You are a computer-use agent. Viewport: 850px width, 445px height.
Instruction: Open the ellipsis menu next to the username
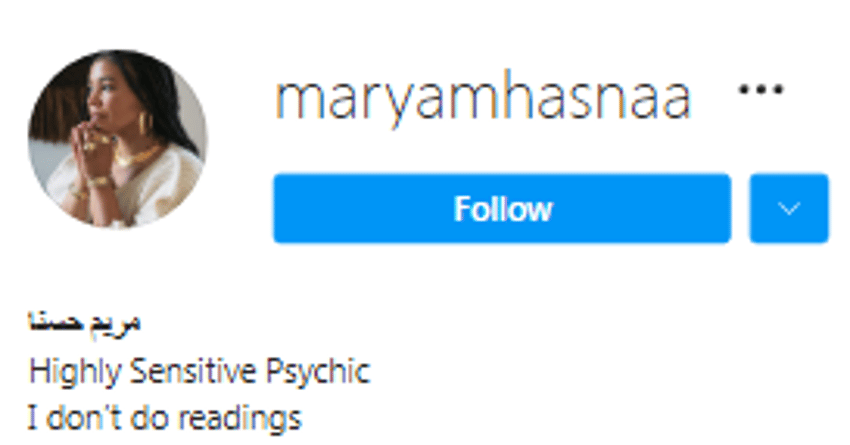(x=761, y=89)
